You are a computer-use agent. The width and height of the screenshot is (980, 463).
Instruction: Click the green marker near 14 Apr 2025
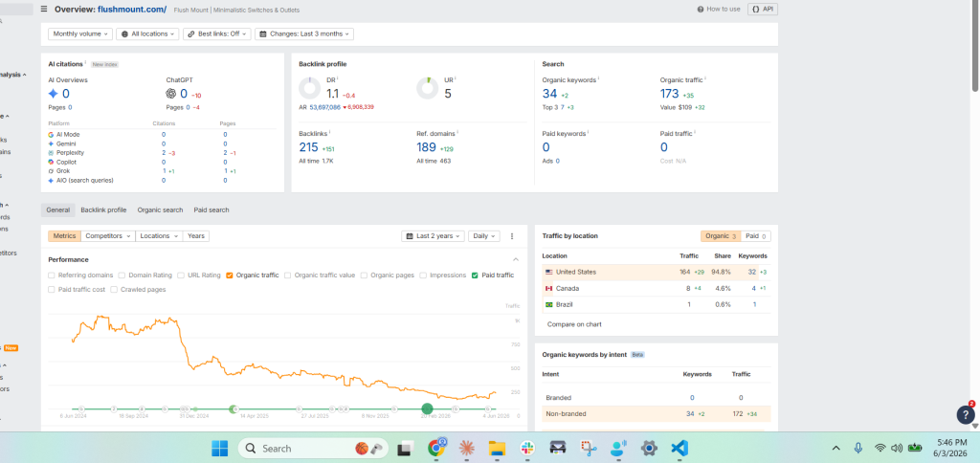click(x=234, y=409)
